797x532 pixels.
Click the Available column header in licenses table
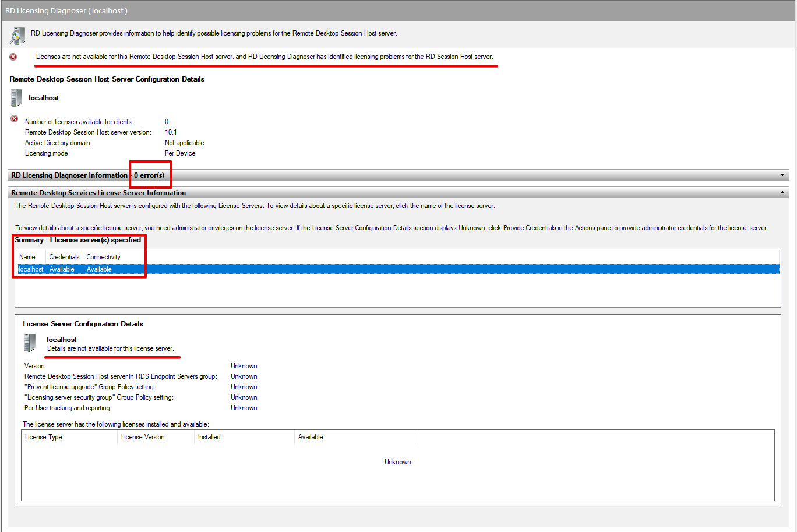coord(311,437)
